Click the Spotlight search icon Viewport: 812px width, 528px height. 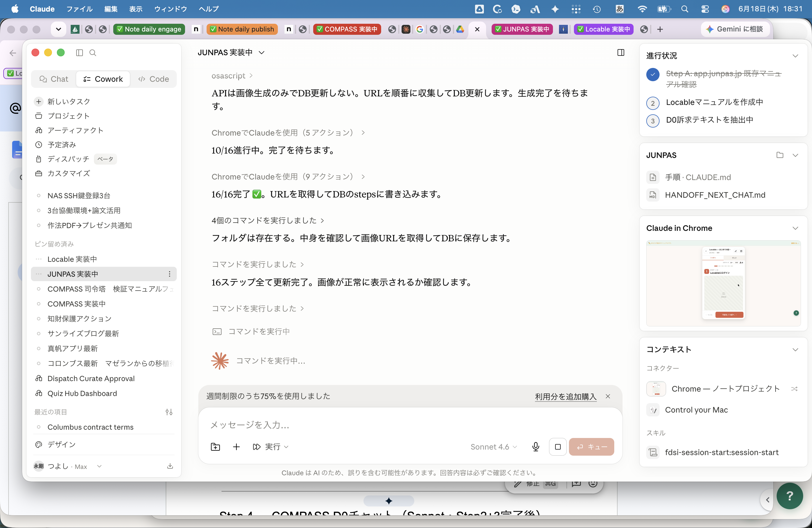click(684, 9)
